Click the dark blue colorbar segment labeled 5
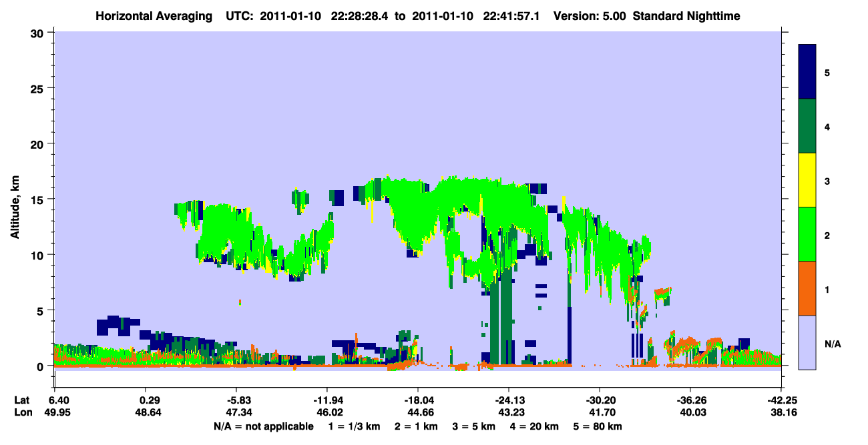This screenshot has width=868, height=445. click(807, 72)
